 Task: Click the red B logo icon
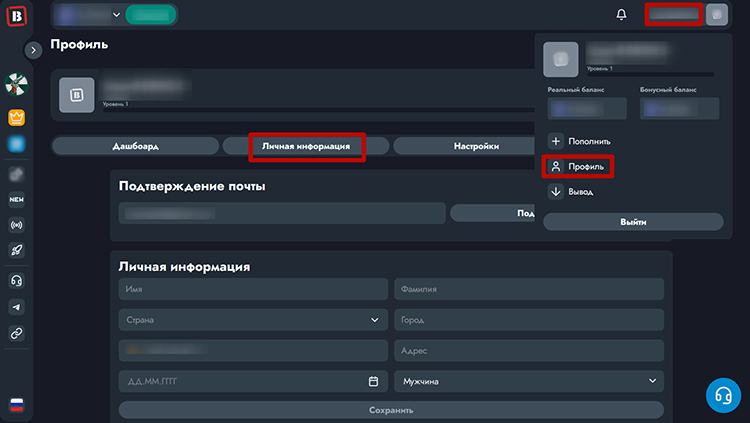(x=17, y=16)
